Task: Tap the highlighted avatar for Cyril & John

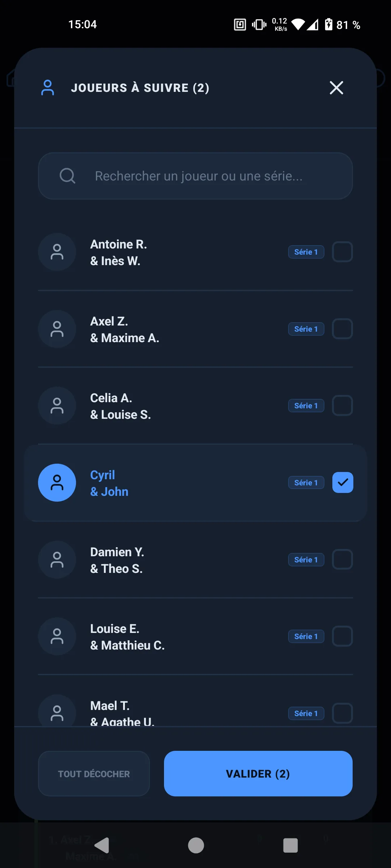Action: tap(57, 482)
